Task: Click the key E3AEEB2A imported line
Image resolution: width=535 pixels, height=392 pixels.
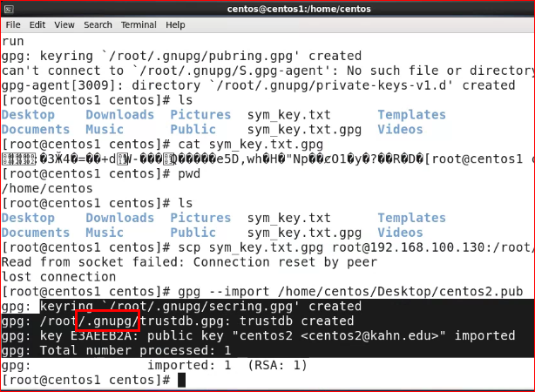Action: (258, 336)
